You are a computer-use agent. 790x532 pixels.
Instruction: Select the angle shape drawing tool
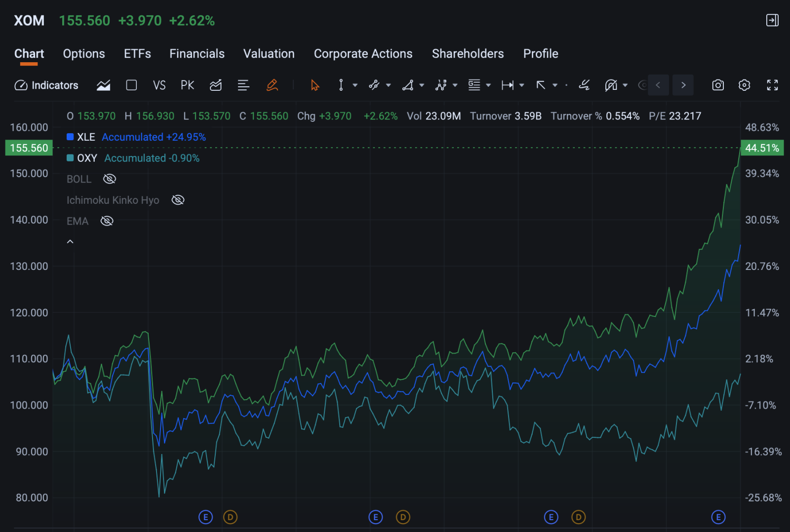408,85
